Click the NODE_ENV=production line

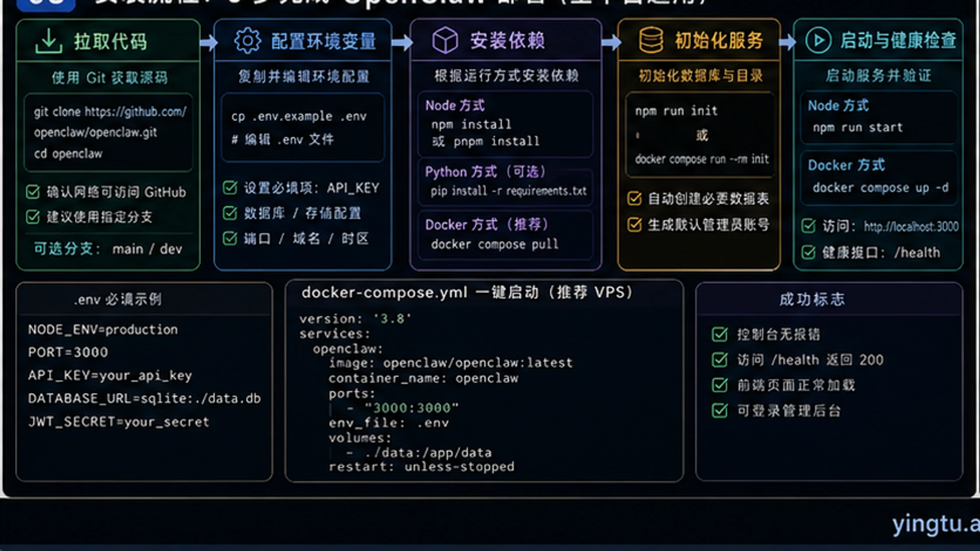103,329
